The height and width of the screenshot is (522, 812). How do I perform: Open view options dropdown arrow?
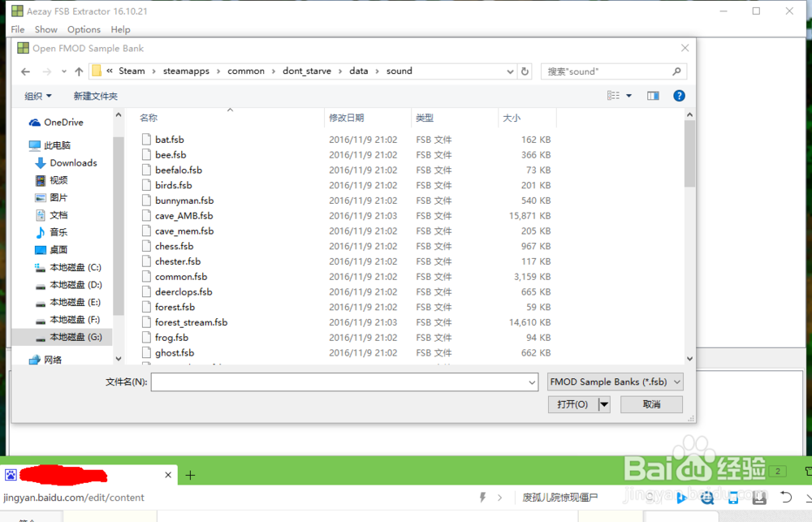[x=628, y=96]
